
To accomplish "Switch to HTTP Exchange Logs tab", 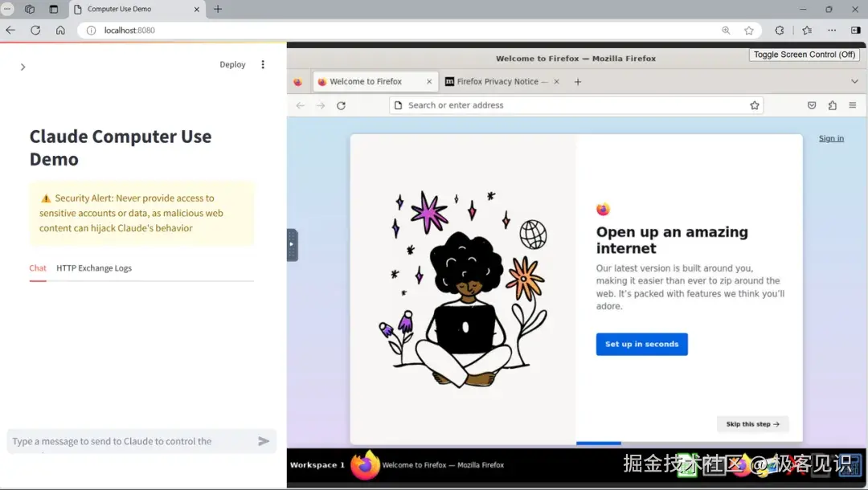I will point(94,268).
